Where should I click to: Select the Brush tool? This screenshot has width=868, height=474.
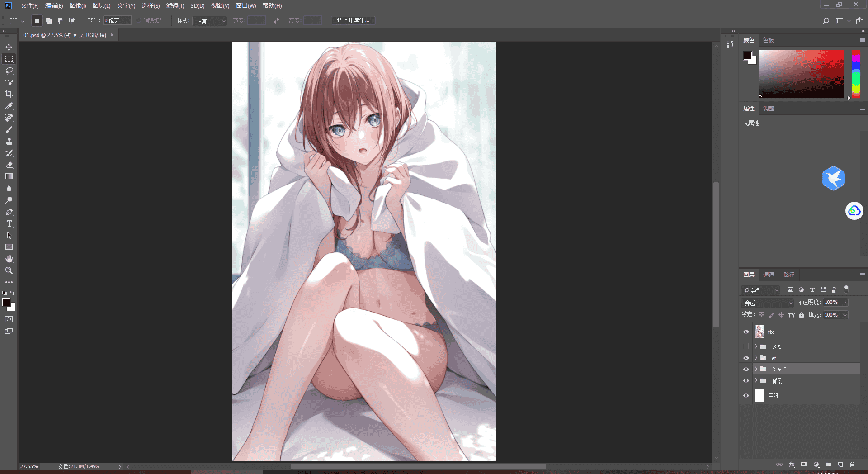(x=9, y=129)
